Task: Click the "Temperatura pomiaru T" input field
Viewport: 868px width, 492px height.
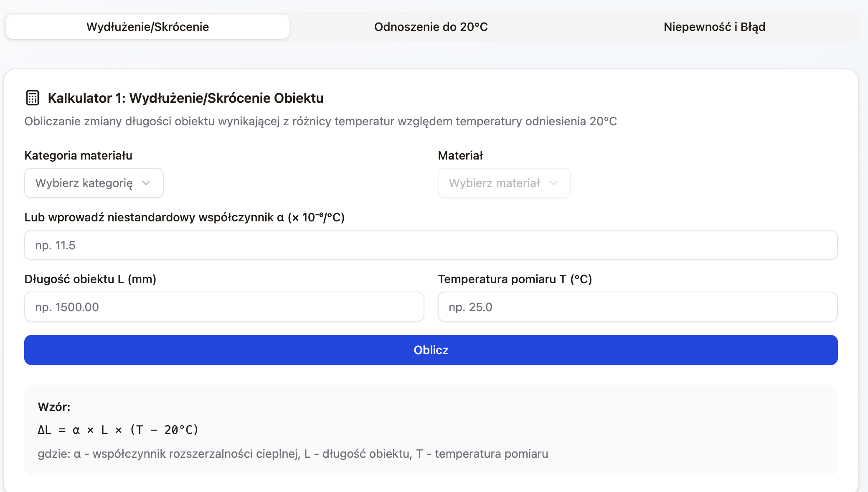Action: 637,307
